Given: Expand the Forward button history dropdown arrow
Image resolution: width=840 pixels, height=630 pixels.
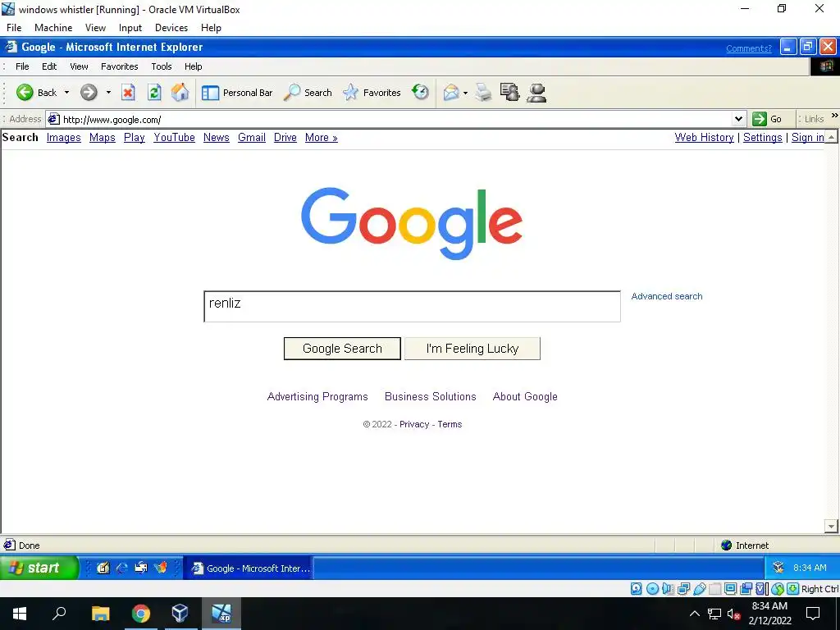Looking at the screenshot, I should 108,93.
